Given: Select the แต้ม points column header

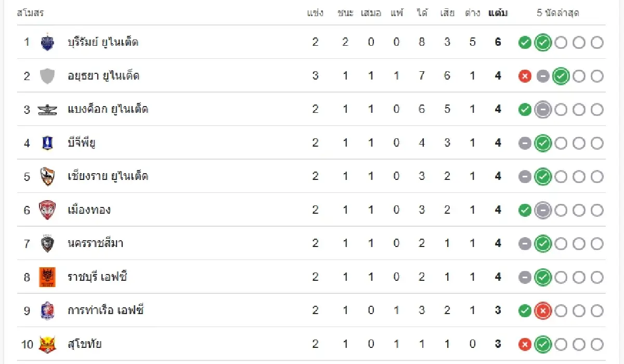Looking at the screenshot, I should click(498, 13).
